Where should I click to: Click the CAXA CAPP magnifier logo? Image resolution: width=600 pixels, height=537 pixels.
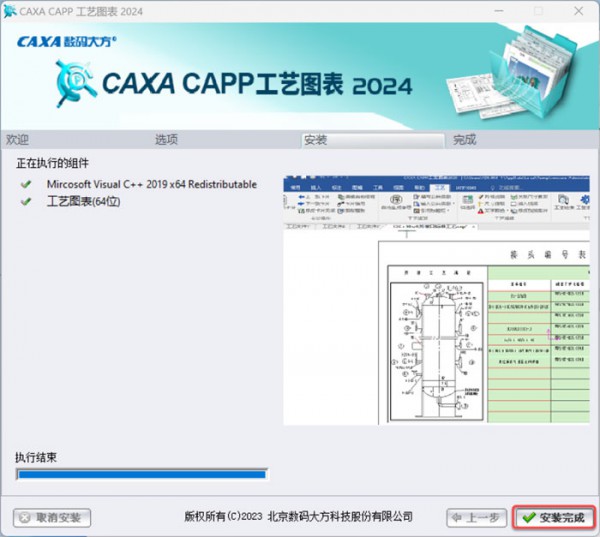tap(75, 83)
